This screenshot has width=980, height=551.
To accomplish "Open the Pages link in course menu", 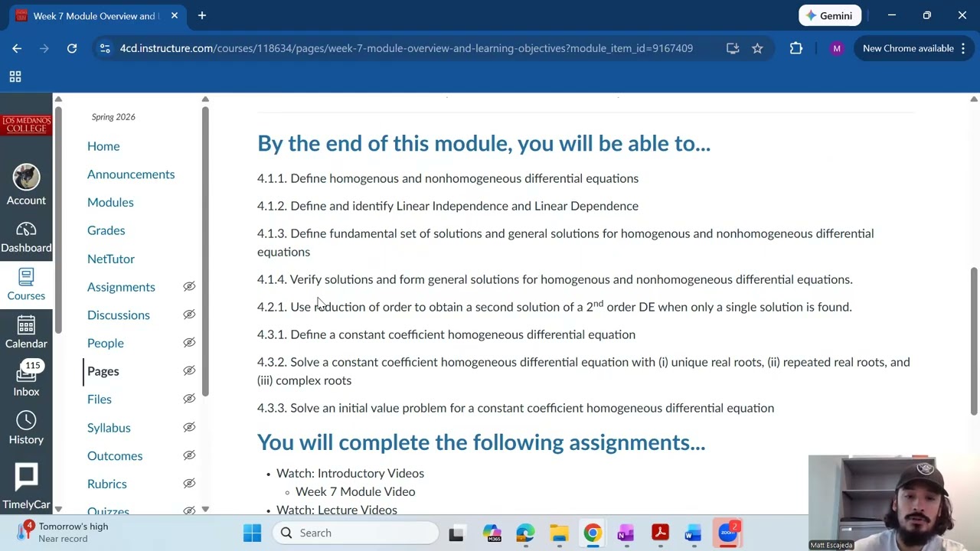I will [103, 371].
